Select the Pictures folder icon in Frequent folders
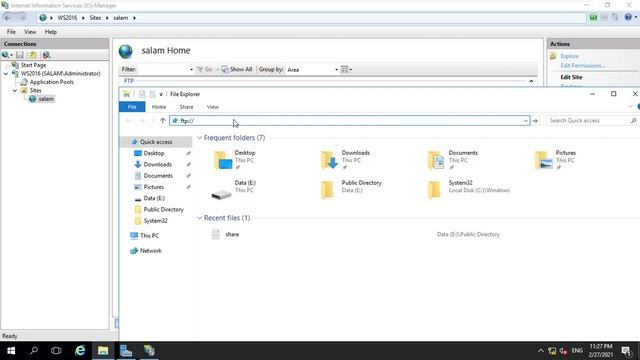The width and height of the screenshot is (640, 360). point(543,160)
